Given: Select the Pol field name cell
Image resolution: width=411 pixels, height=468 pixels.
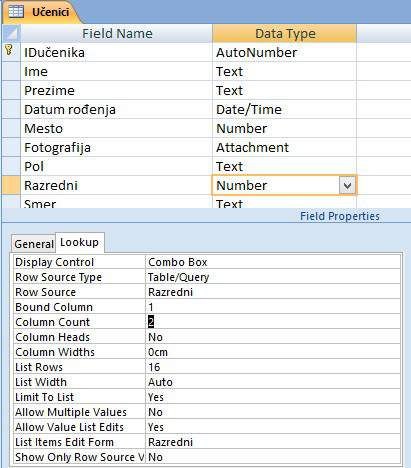Looking at the screenshot, I should tap(117, 166).
